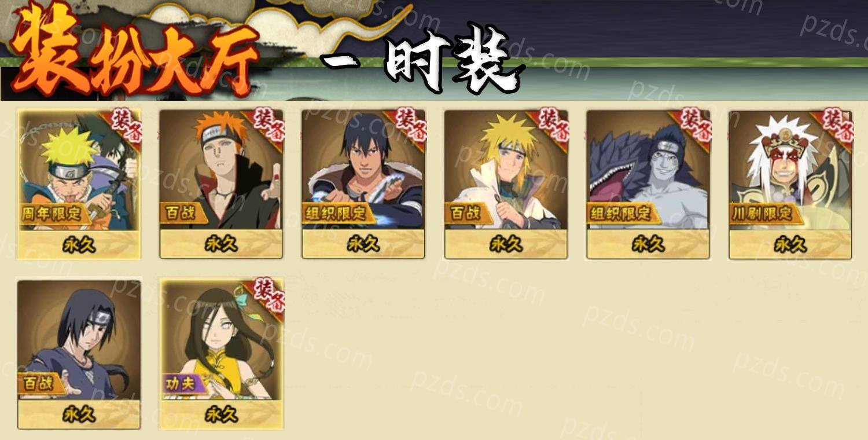Viewport: 868px width, 440px height.
Task: Click 永久 label under Itachi card
Action: pyautogui.click(x=79, y=415)
